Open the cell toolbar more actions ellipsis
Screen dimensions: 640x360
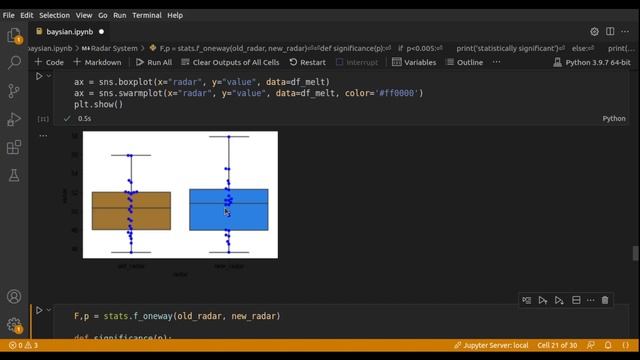click(x=591, y=300)
